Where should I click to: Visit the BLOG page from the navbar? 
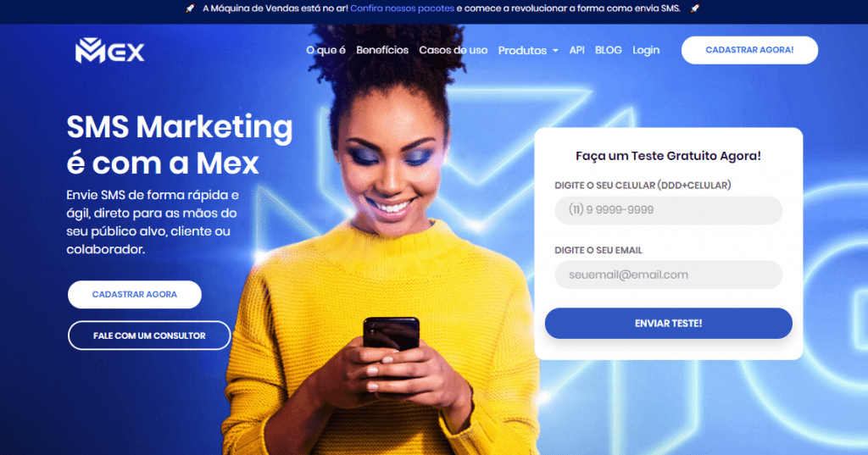(x=609, y=50)
